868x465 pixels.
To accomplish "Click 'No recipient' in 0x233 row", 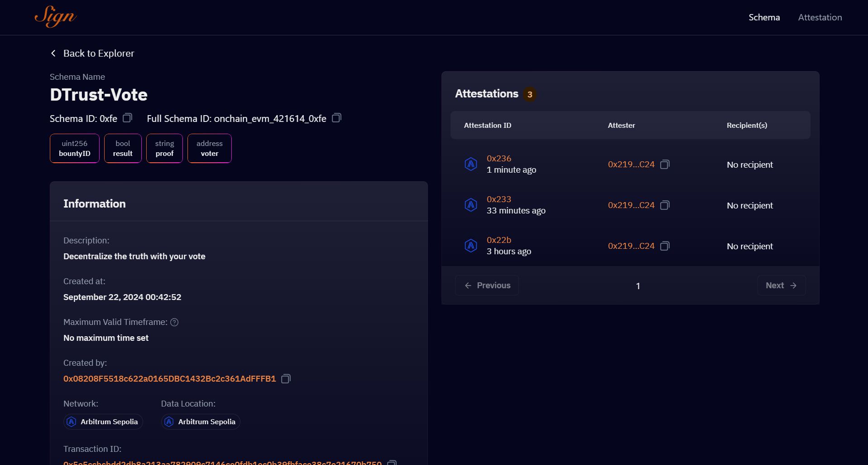I will (750, 205).
